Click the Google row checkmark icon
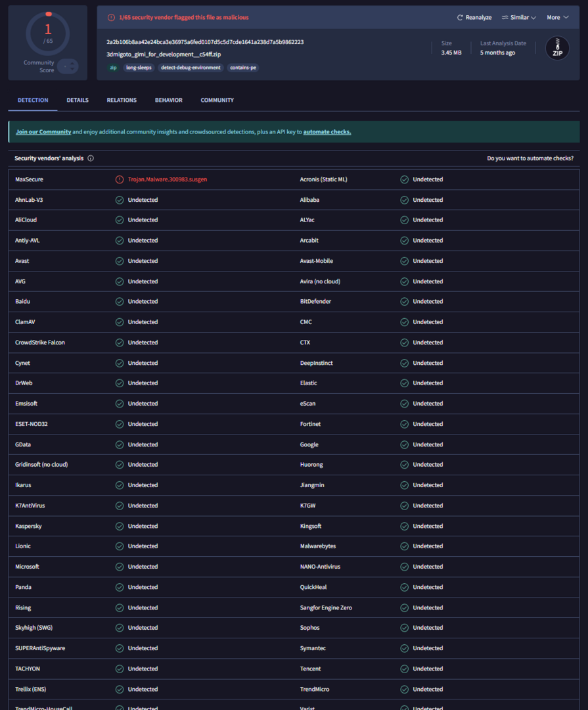This screenshot has width=588, height=710. coord(404,444)
